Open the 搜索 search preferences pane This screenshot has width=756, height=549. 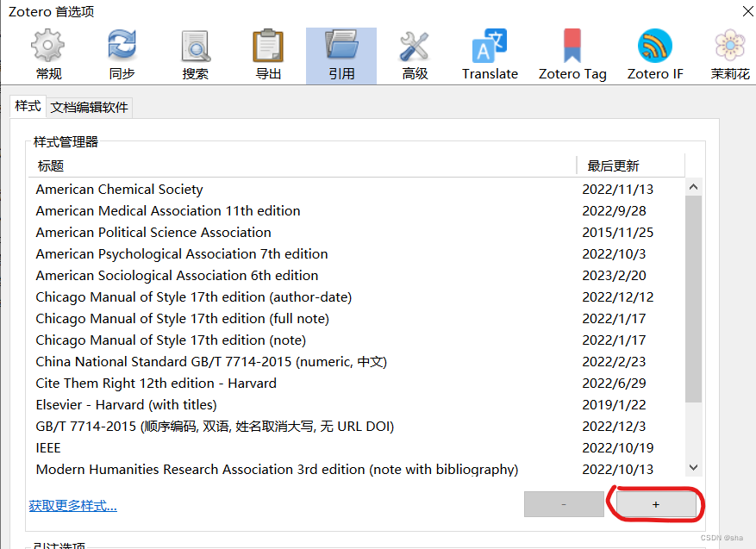(x=196, y=55)
